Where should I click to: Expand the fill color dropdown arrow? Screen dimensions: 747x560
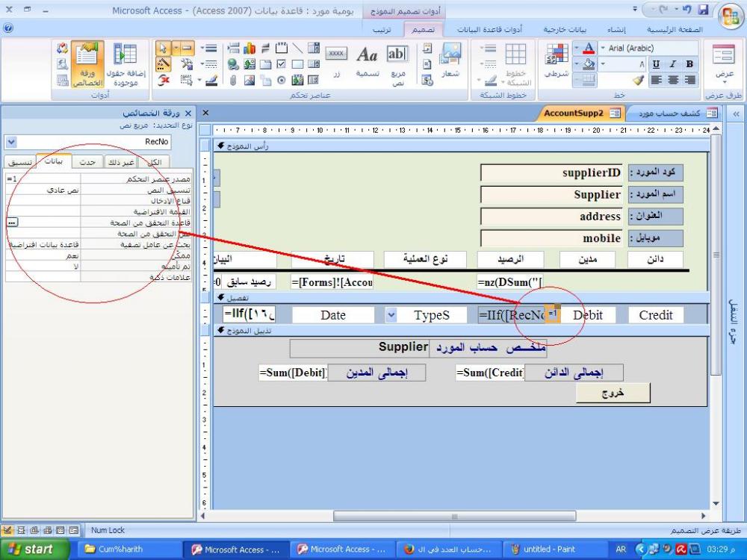click(x=577, y=63)
